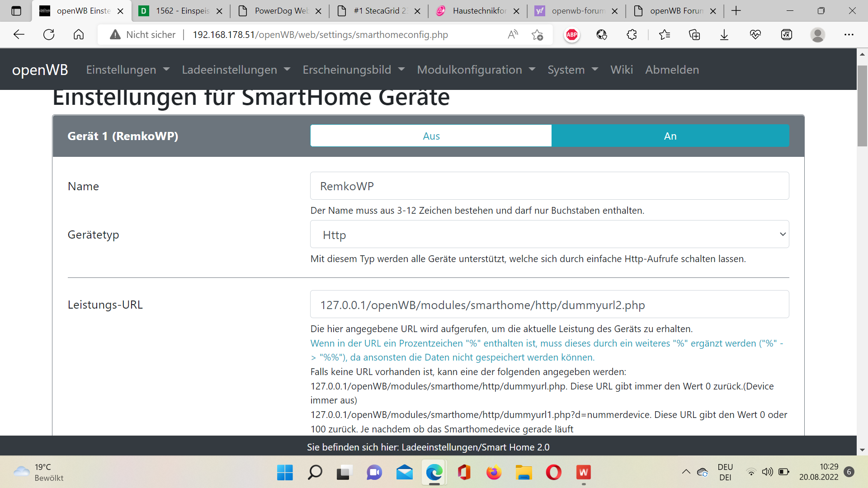Click the browser refresh icon
The width and height of the screenshot is (868, 488).
tap(49, 35)
